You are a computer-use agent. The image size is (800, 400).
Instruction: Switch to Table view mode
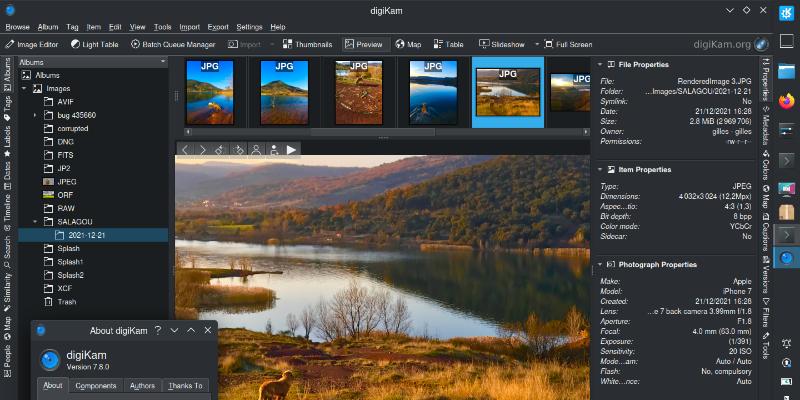[x=447, y=44]
